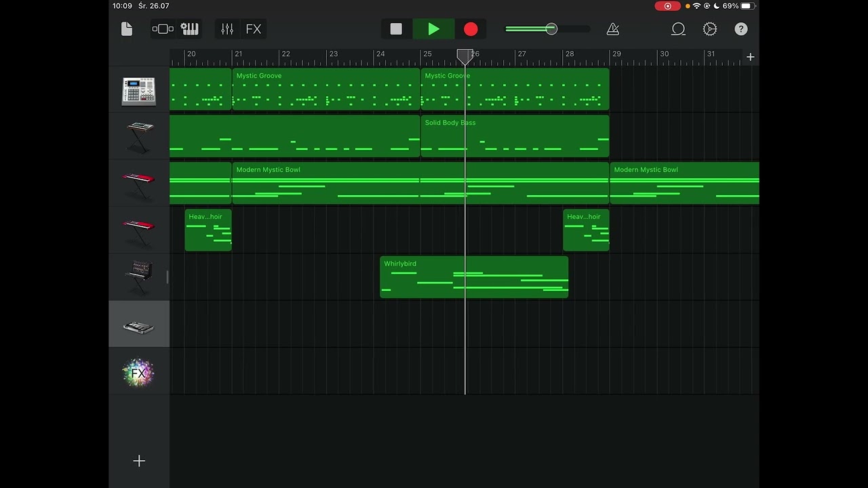The image size is (868, 488).
Task: Switch to Tracks view button
Action: (163, 29)
